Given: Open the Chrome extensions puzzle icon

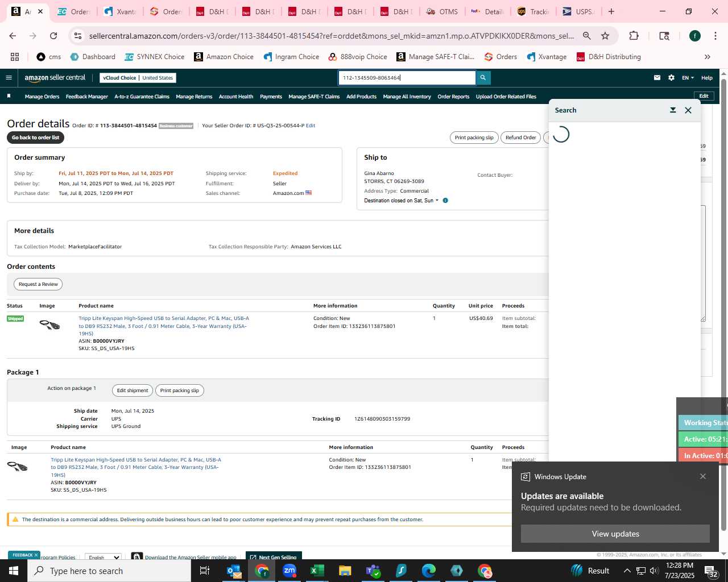Looking at the screenshot, I should [634, 36].
